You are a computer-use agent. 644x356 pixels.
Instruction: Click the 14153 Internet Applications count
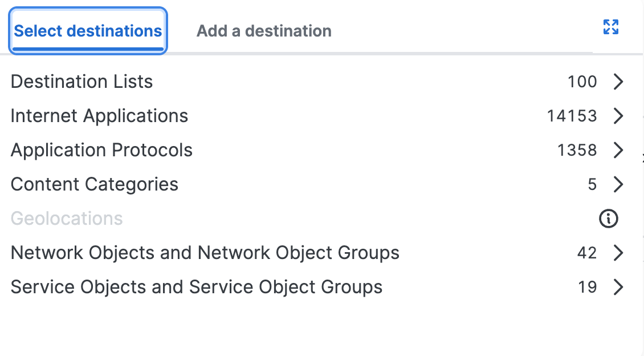572,116
